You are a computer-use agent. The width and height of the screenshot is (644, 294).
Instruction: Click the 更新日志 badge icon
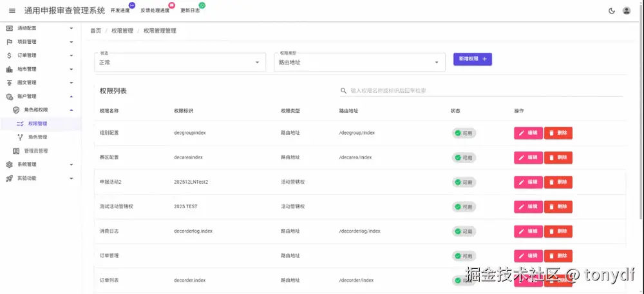[x=202, y=5]
